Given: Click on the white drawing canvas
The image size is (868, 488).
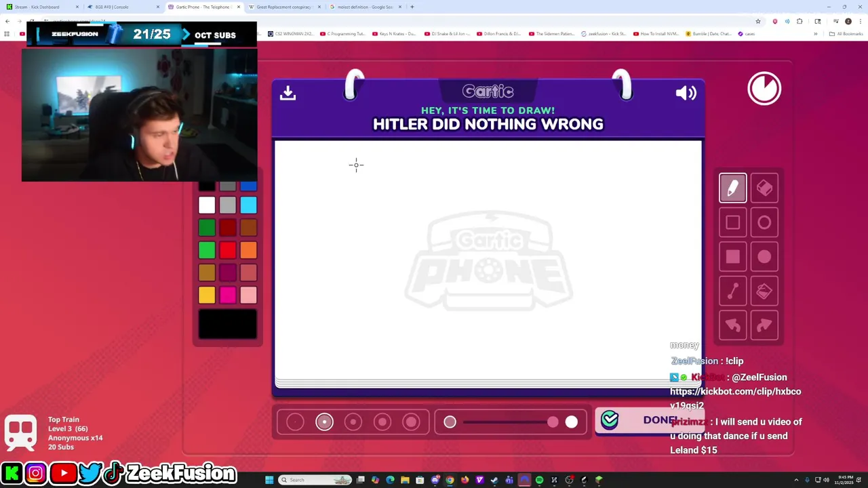Looking at the screenshot, I should coord(488,261).
